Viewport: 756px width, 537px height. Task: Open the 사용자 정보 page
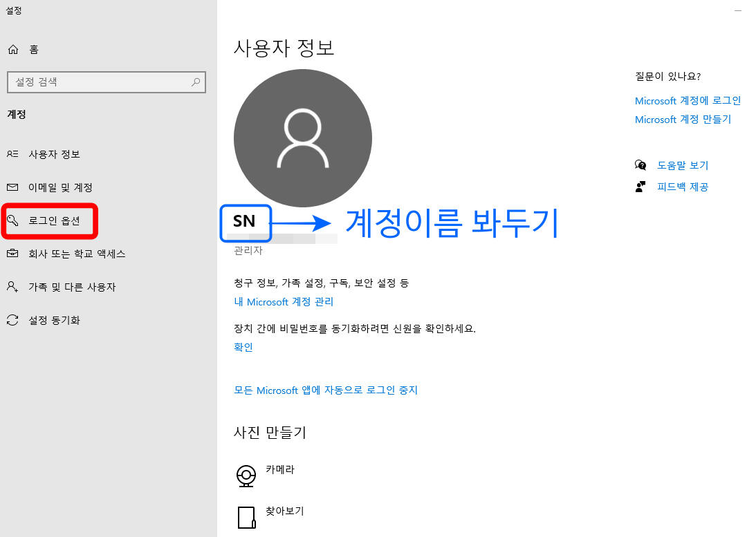coord(54,154)
